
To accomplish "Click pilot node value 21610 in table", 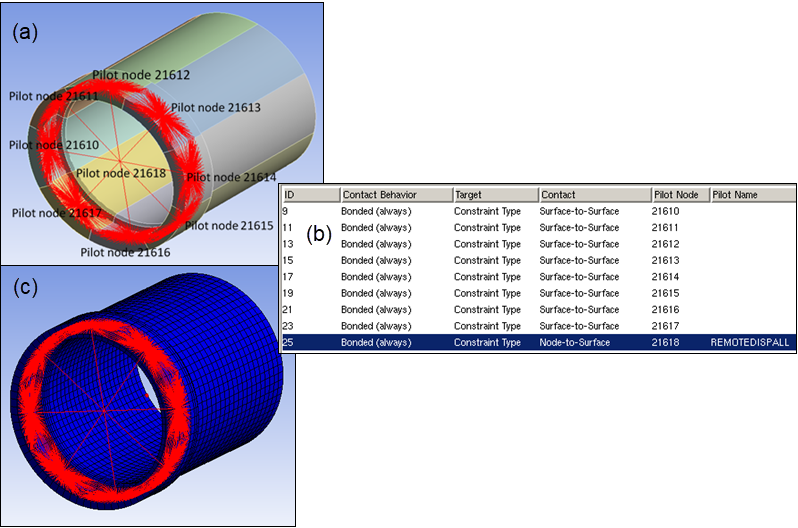I will (x=665, y=211).
